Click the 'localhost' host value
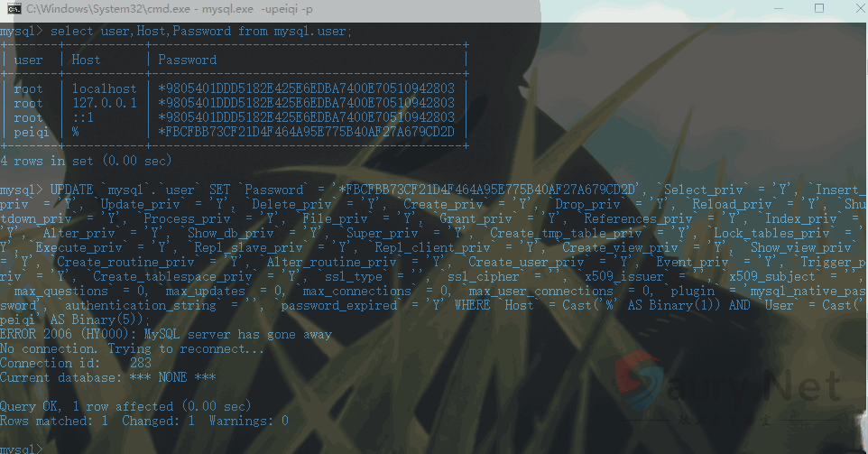The image size is (868, 454). (x=104, y=88)
